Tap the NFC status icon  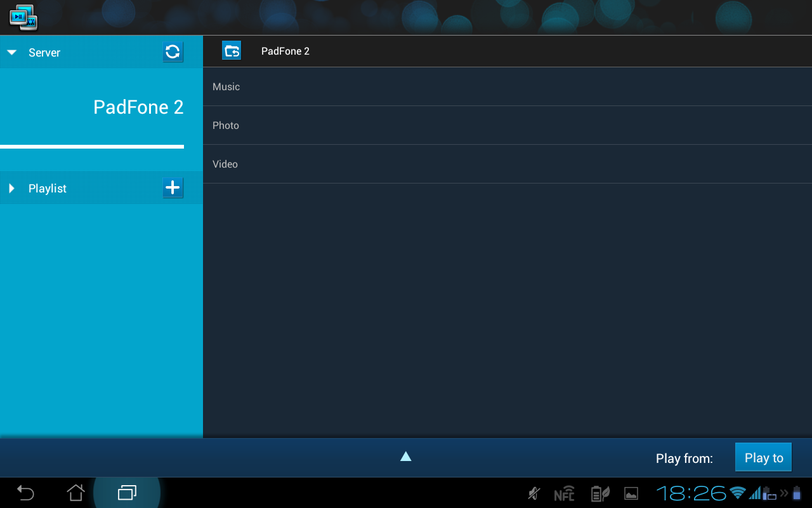point(564,494)
